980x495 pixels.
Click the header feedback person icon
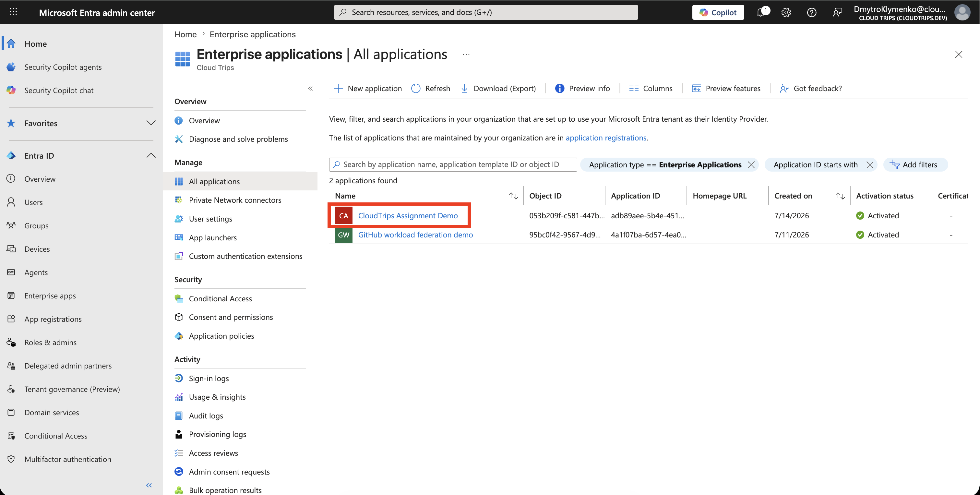point(837,12)
